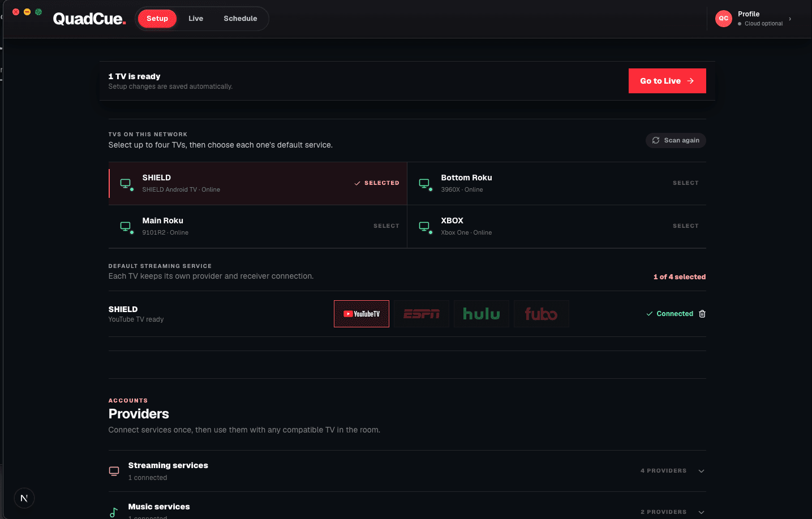Switch to the Live tab

[x=196, y=19]
